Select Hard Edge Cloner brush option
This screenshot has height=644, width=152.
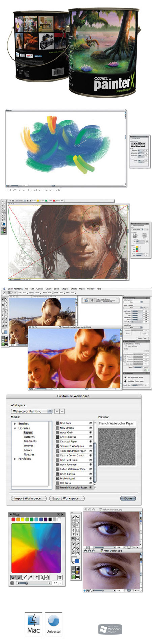tap(125, 381)
